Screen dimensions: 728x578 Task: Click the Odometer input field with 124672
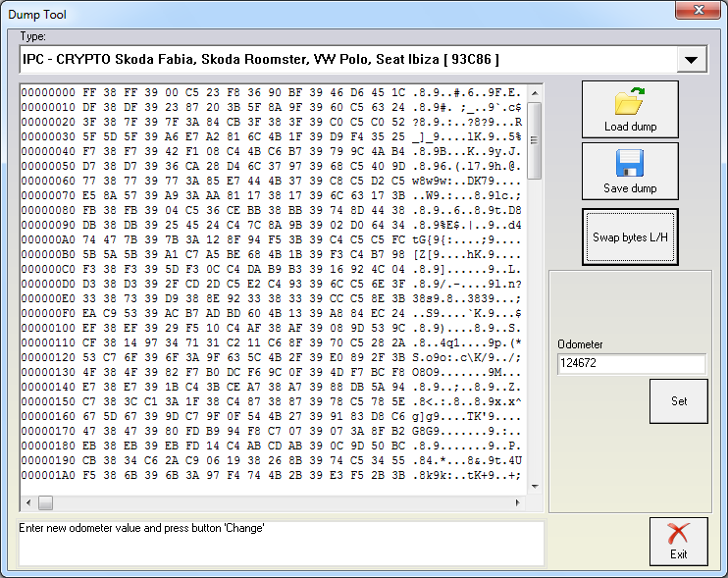[632, 363]
